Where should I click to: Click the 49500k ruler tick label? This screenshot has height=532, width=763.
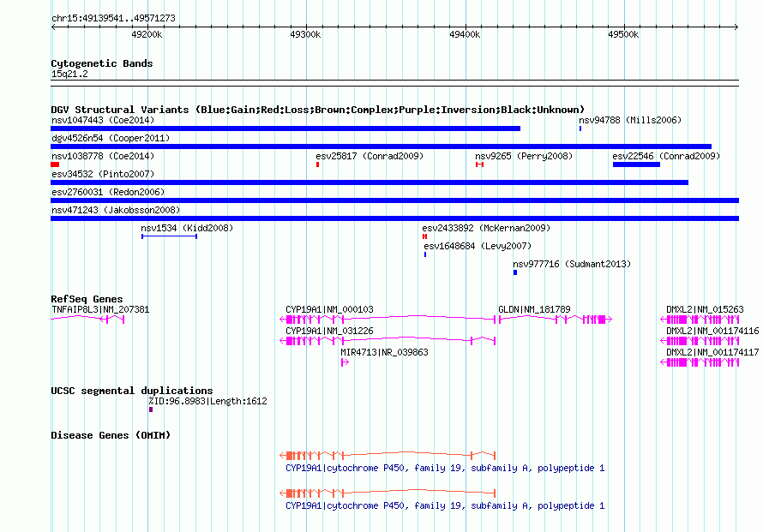click(623, 34)
